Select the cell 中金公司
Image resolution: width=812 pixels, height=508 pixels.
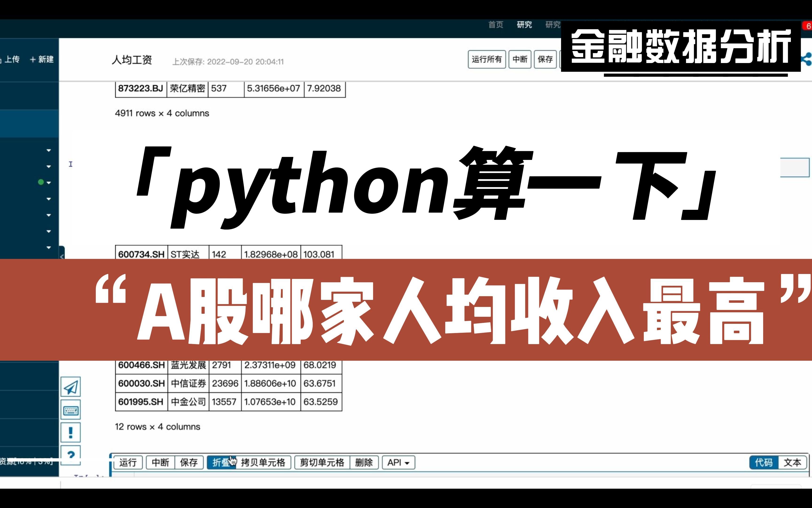188,402
